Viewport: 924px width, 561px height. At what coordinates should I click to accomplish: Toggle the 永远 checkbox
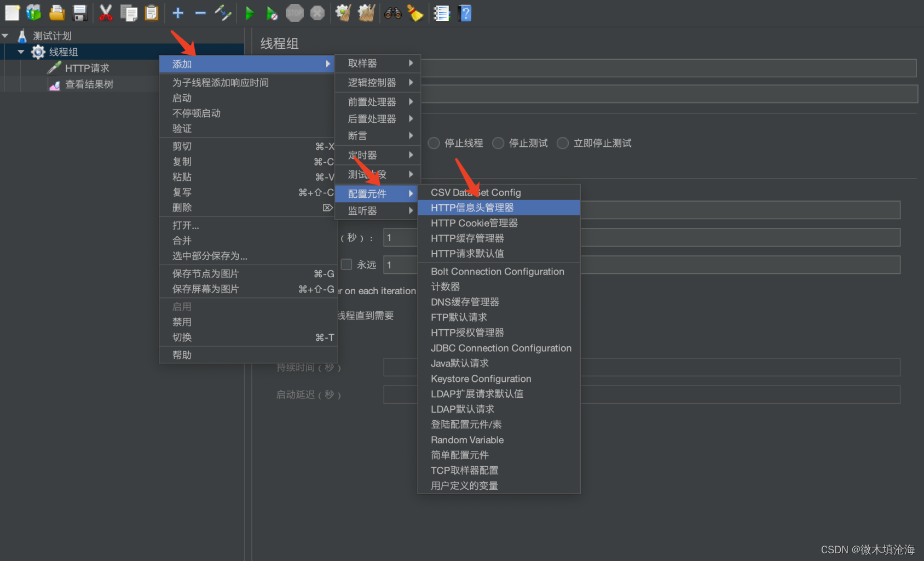point(347,265)
